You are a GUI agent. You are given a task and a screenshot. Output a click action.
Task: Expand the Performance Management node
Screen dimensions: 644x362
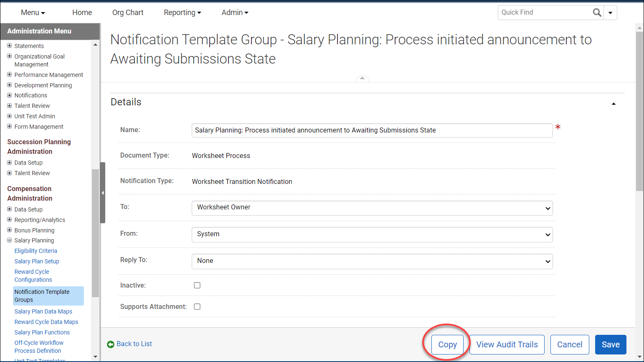click(x=9, y=74)
